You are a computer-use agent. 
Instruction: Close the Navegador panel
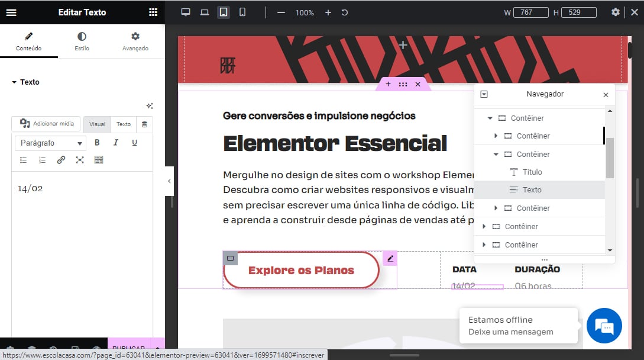(x=606, y=95)
